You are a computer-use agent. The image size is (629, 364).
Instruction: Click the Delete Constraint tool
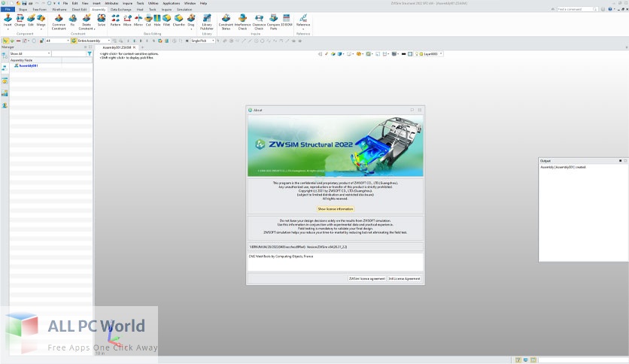click(x=87, y=22)
